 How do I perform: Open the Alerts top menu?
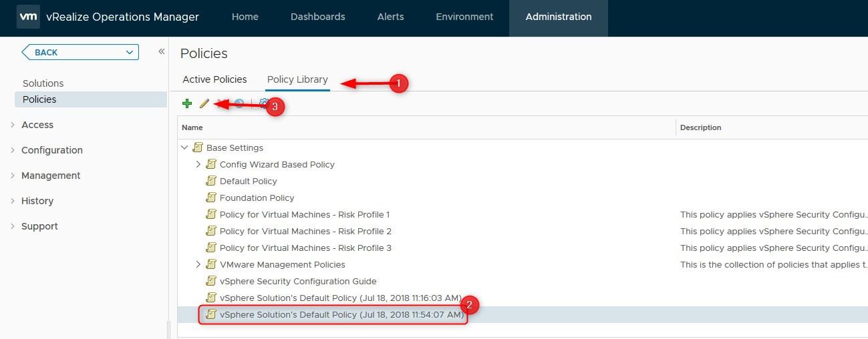tap(390, 17)
